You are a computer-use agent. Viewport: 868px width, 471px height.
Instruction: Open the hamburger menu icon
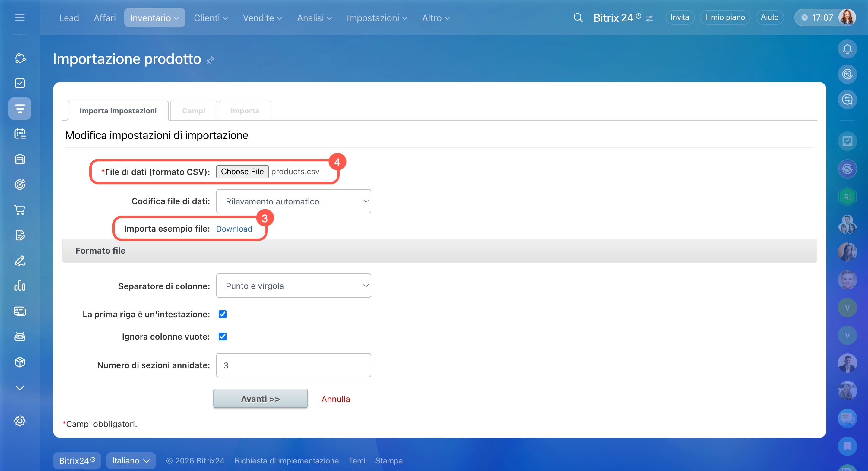(20, 17)
